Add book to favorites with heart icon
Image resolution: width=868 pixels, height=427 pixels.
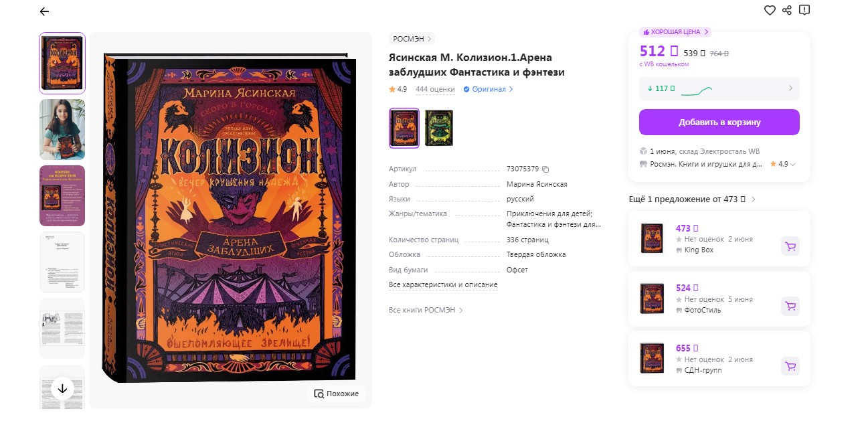770,10
